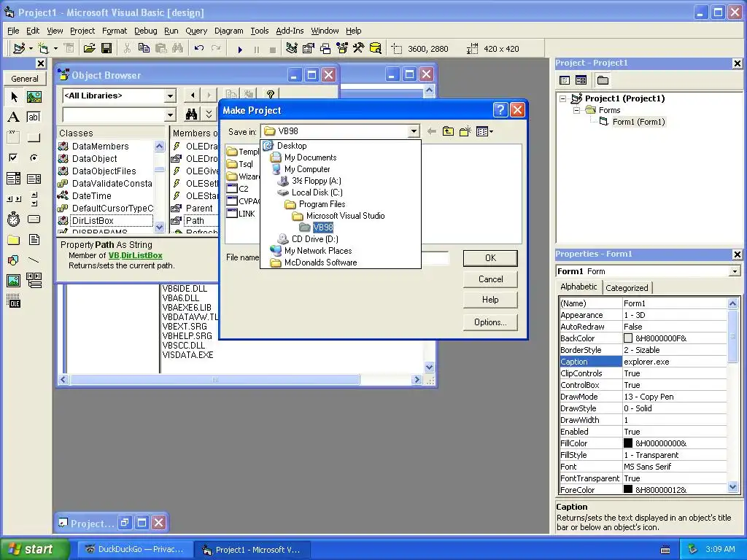This screenshot has width=747, height=560.
Task: Select the Label tool in toolbox
Action: (x=14, y=117)
